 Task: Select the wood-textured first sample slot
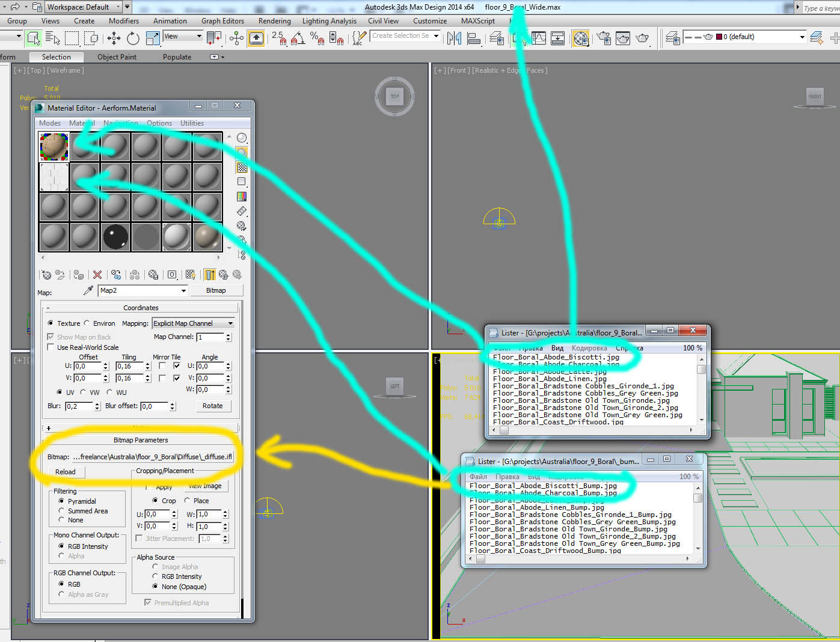pos(54,147)
